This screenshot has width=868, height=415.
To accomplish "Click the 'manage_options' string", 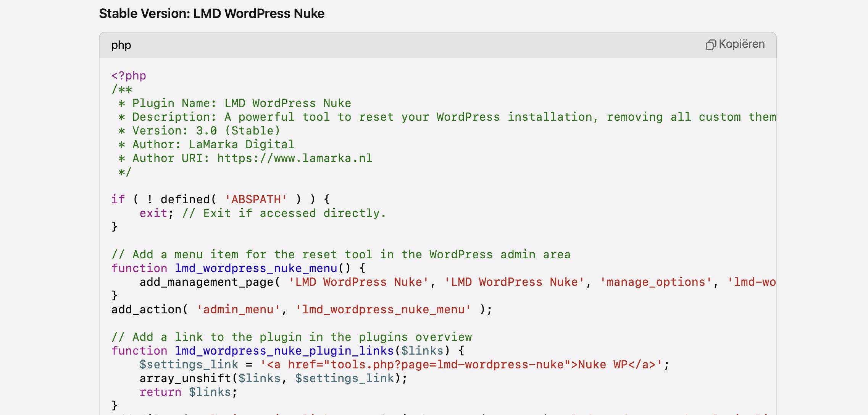I will [x=656, y=282].
